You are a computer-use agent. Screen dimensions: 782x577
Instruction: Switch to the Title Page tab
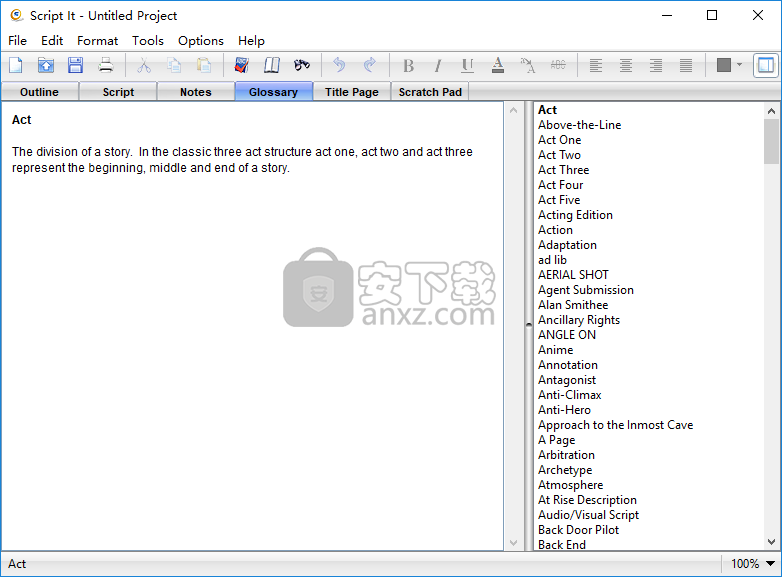(352, 92)
